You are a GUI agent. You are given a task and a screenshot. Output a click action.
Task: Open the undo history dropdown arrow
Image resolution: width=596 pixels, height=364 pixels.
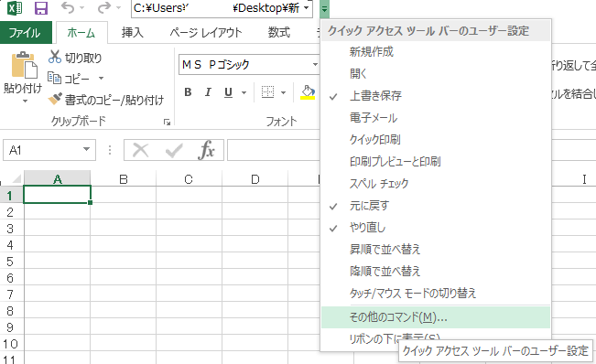click(x=82, y=7)
